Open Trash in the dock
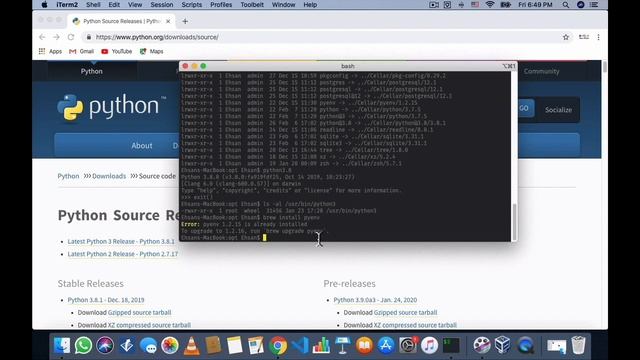Image resolution: width=640 pixels, height=360 pixels. (x=578, y=345)
